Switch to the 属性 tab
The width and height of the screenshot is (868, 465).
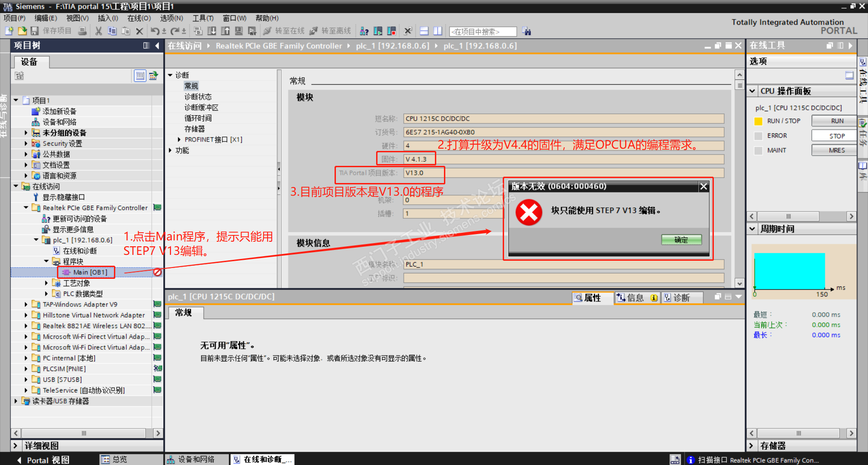pos(593,298)
